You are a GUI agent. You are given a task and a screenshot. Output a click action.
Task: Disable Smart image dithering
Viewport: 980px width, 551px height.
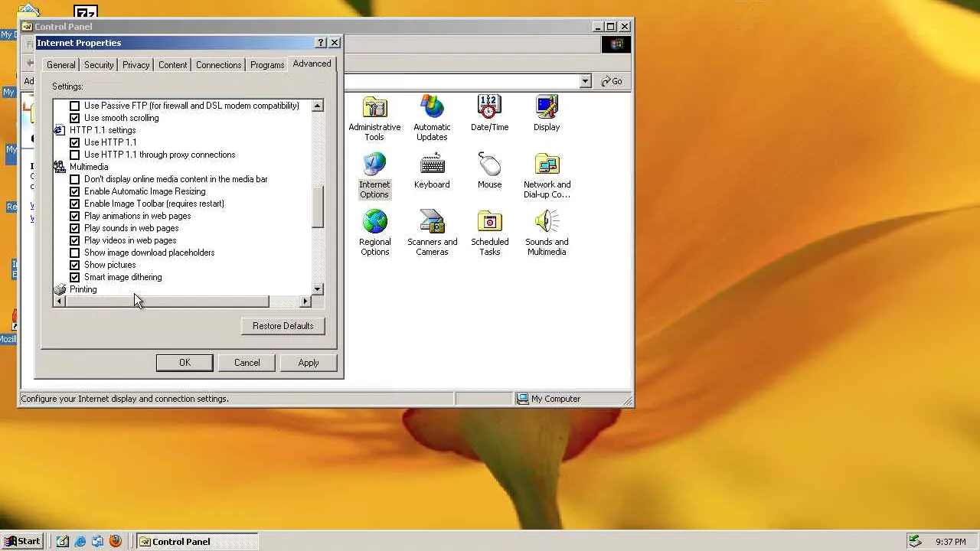click(74, 277)
